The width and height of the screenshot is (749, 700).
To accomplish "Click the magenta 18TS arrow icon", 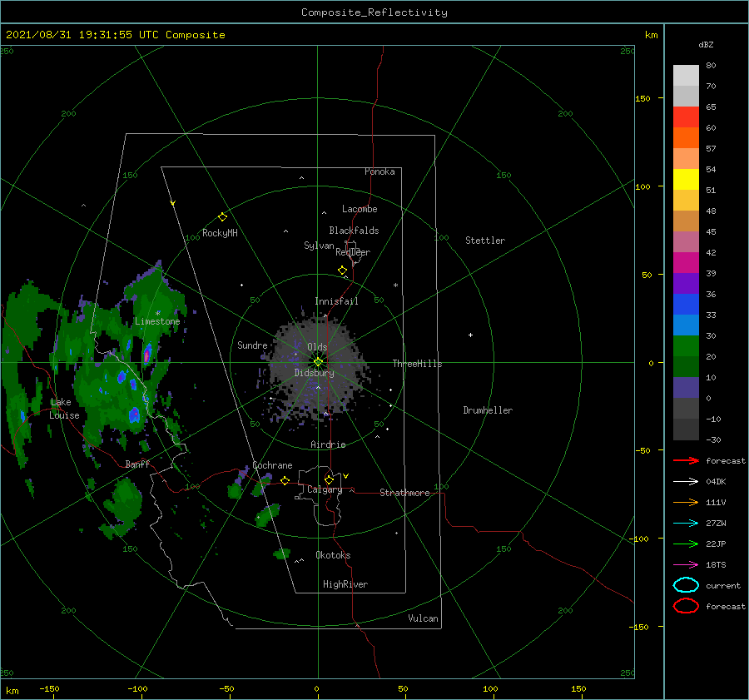I will point(686,565).
